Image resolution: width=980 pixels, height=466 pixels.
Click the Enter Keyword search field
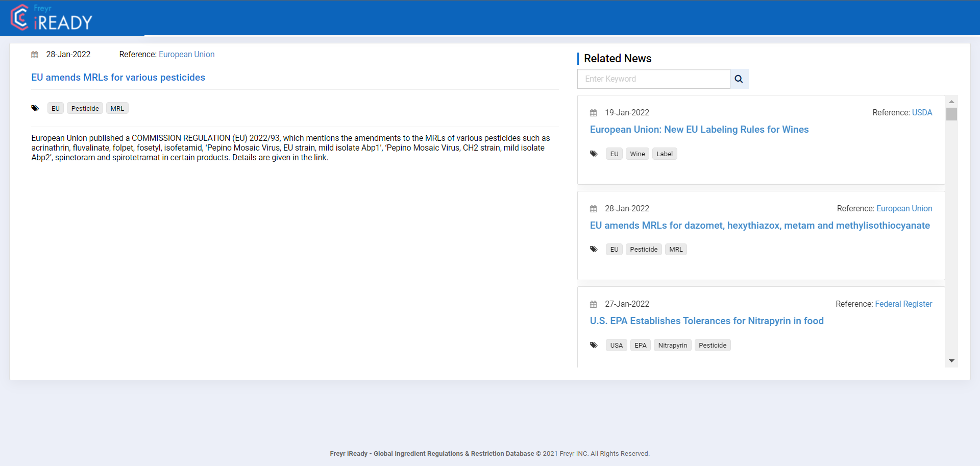[x=653, y=79]
